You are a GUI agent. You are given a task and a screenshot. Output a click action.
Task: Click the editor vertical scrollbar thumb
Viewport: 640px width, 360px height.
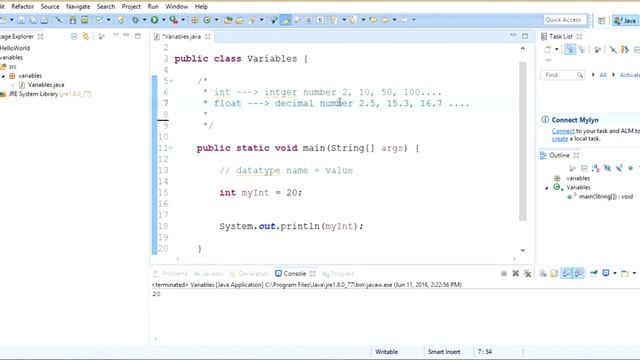(x=522, y=141)
